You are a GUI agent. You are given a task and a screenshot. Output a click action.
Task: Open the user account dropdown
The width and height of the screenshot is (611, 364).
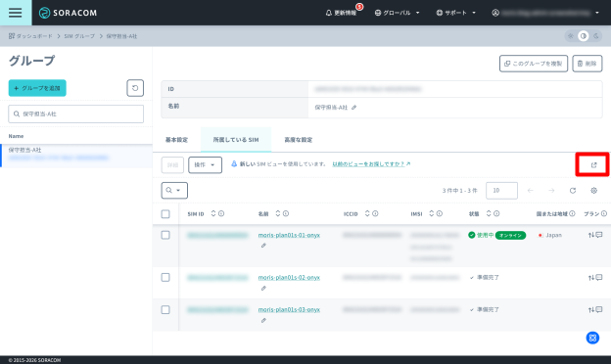click(x=546, y=13)
